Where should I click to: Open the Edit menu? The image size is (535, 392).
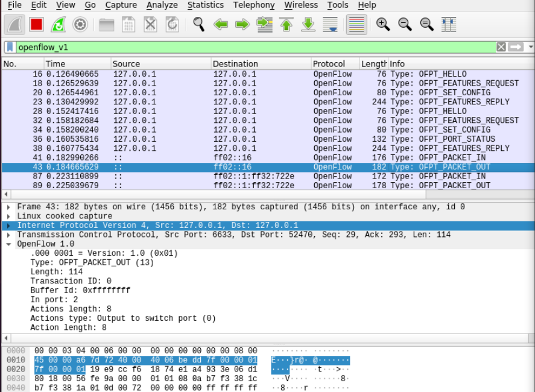coord(39,5)
